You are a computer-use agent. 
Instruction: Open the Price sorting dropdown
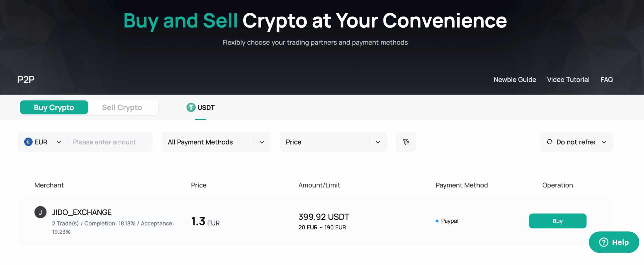tap(333, 142)
